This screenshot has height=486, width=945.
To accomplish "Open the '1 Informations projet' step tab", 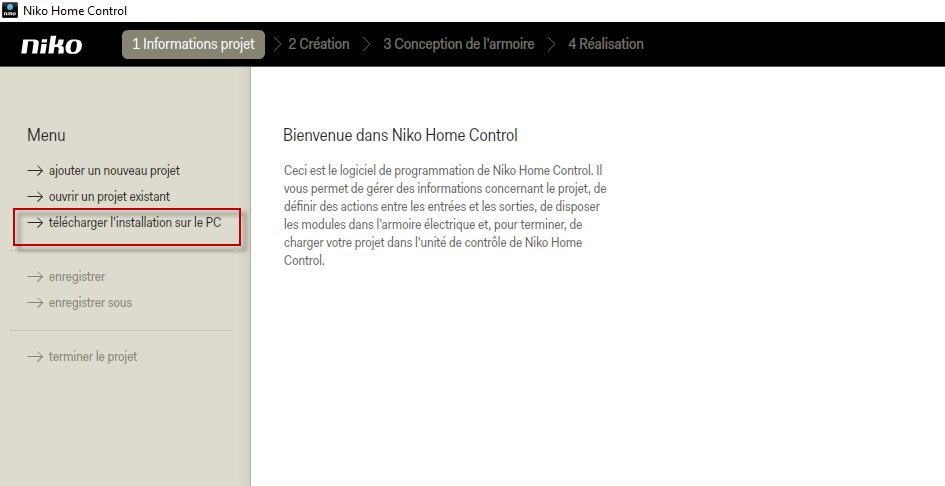I will [x=193, y=44].
